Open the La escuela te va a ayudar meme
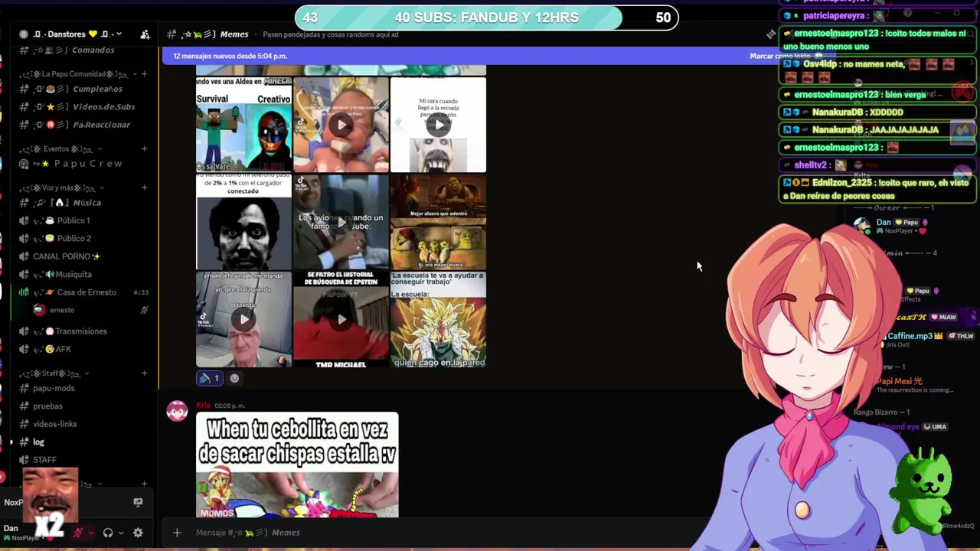 tap(438, 319)
